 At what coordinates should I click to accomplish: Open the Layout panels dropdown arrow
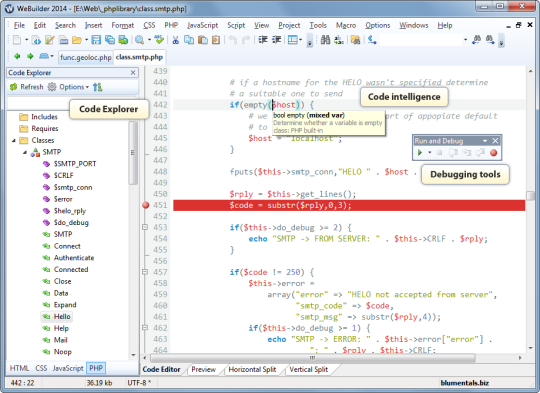click(x=301, y=40)
